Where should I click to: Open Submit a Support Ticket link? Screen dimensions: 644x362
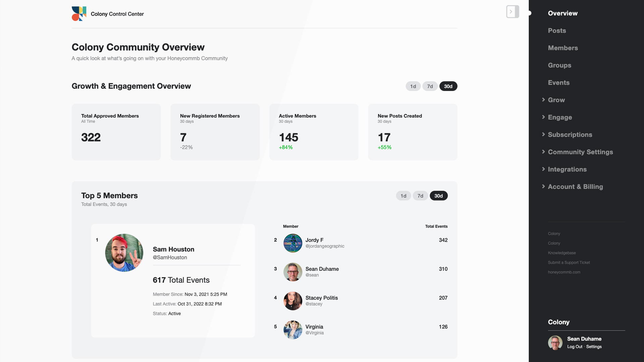569,262
